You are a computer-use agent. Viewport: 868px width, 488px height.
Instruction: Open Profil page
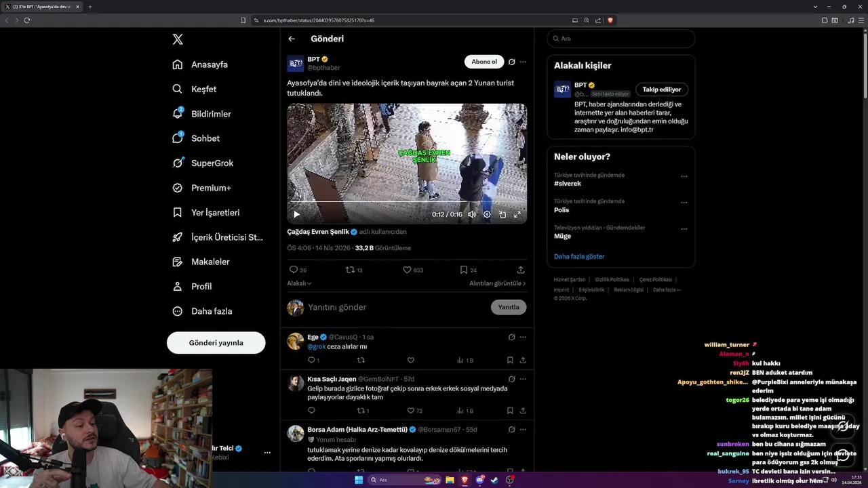click(x=192, y=286)
